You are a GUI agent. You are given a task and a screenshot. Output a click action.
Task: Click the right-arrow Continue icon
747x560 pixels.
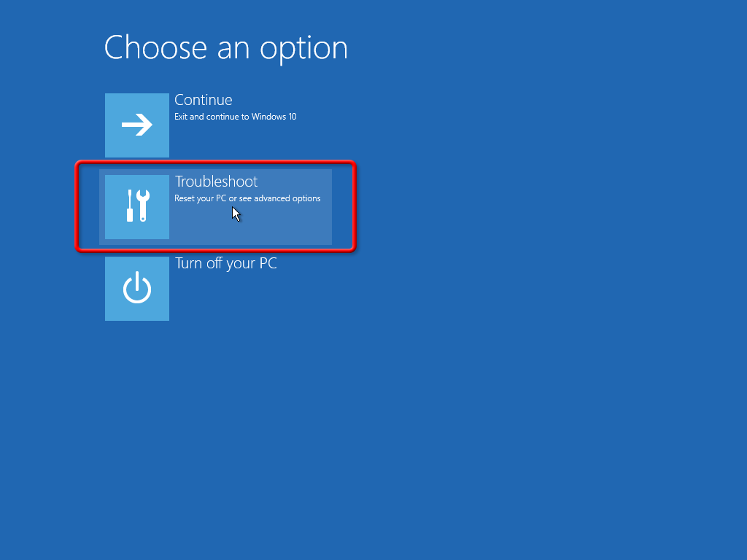pos(136,125)
